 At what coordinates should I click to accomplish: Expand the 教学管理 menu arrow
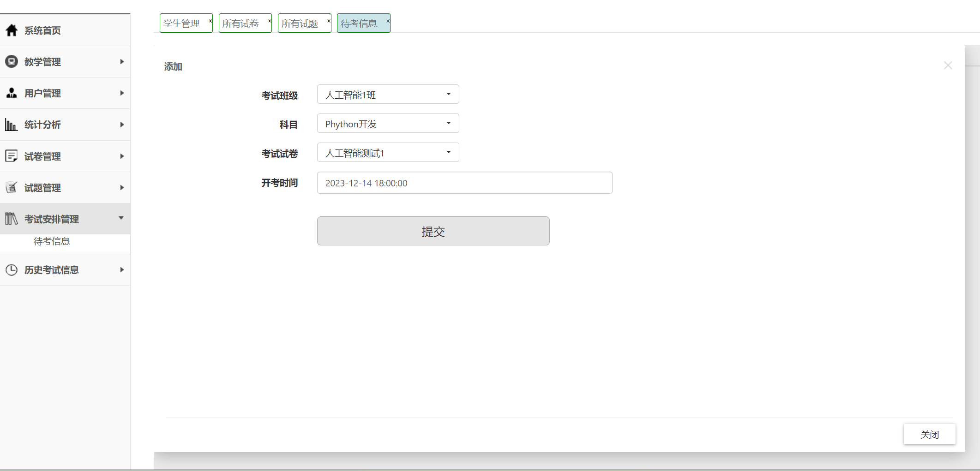(x=122, y=61)
